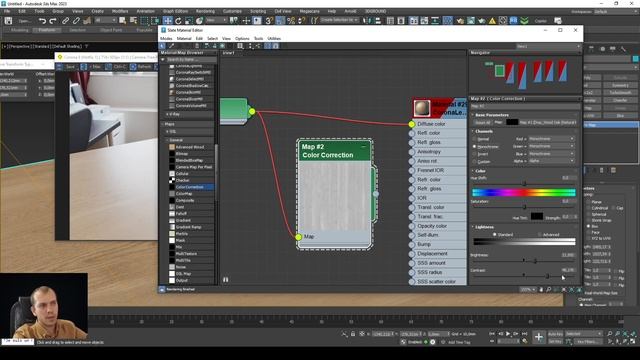Click the eyedropper pick-material icon in Slate editor

[171, 46]
